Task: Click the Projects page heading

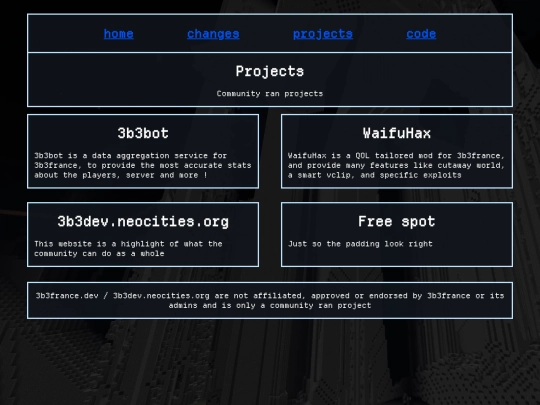Action: coord(270,71)
